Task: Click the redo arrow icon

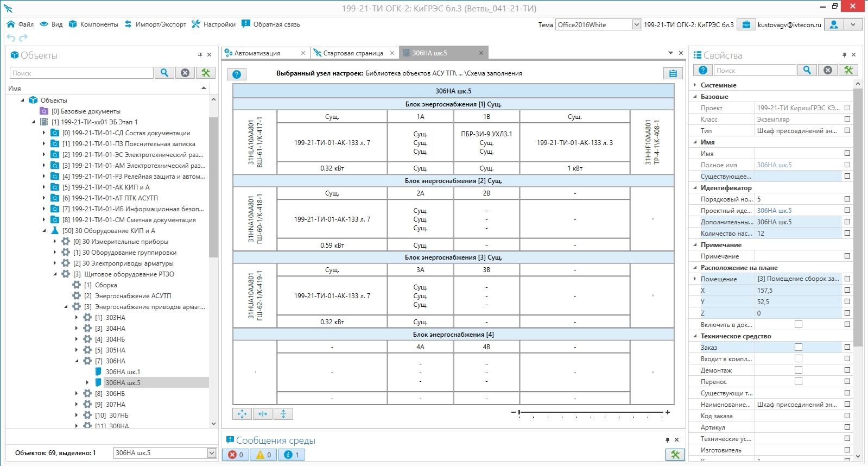Action: tap(23, 38)
